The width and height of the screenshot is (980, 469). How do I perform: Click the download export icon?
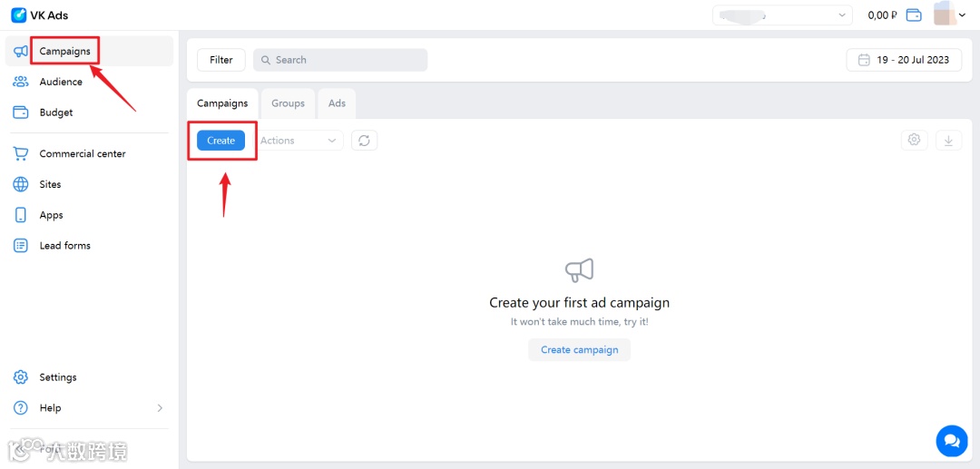coord(948,140)
